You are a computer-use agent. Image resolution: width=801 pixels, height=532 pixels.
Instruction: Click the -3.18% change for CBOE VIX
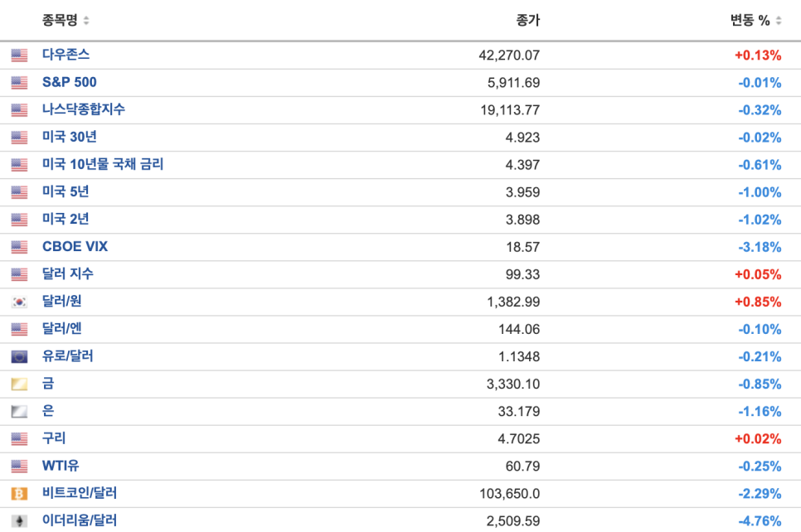[x=760, y=247]
